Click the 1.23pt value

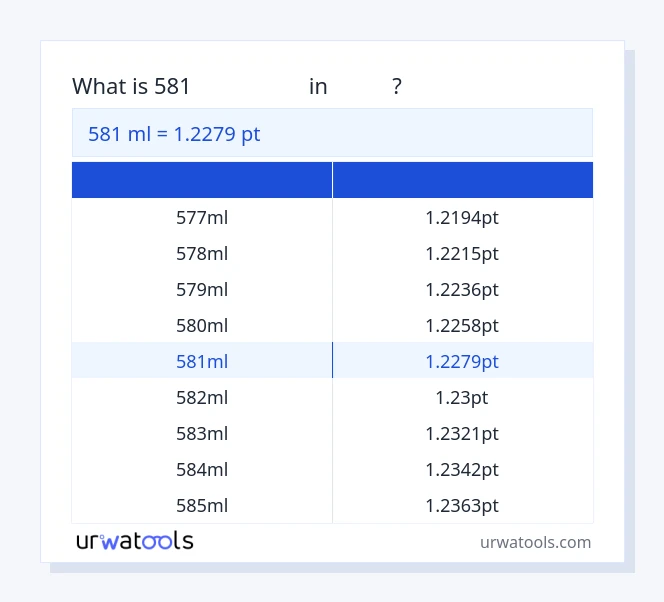462,397
